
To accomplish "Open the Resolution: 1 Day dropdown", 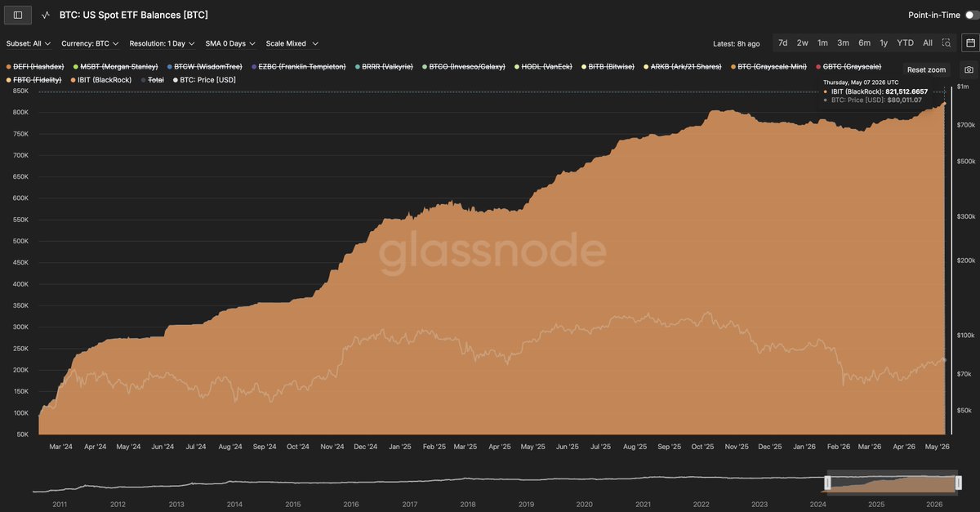I will click(x=163, y=43).
